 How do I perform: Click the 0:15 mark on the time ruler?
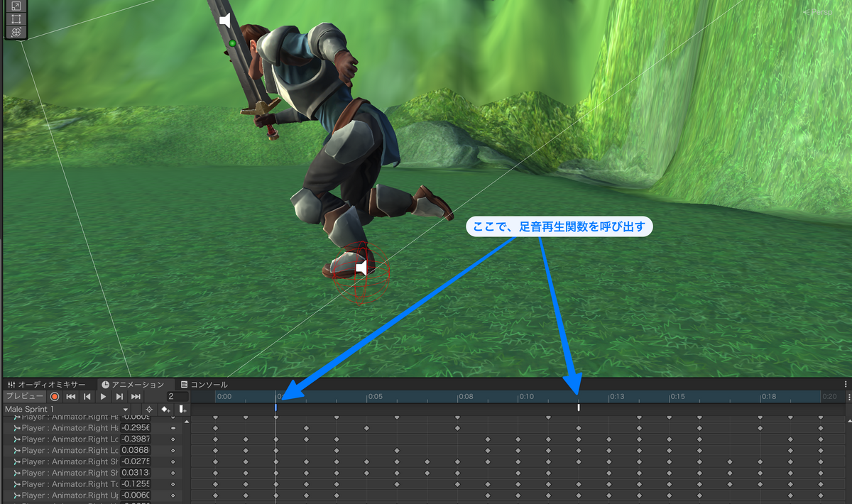678,396
